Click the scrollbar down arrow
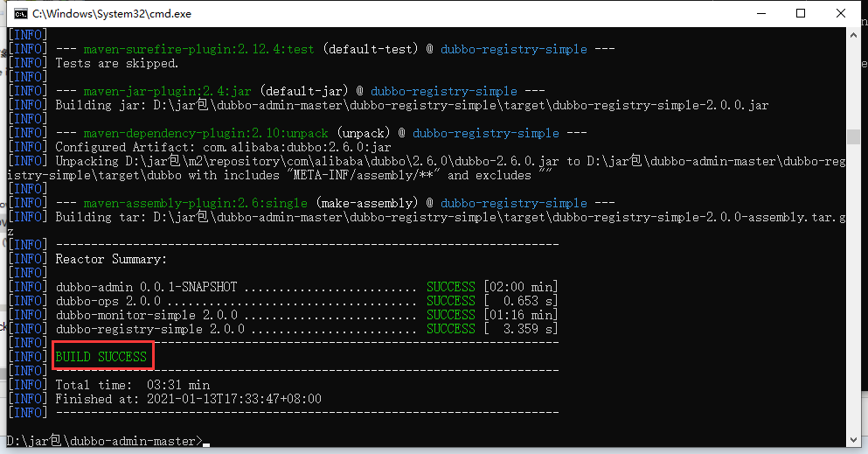868x454 pixels. coord(853,440)
